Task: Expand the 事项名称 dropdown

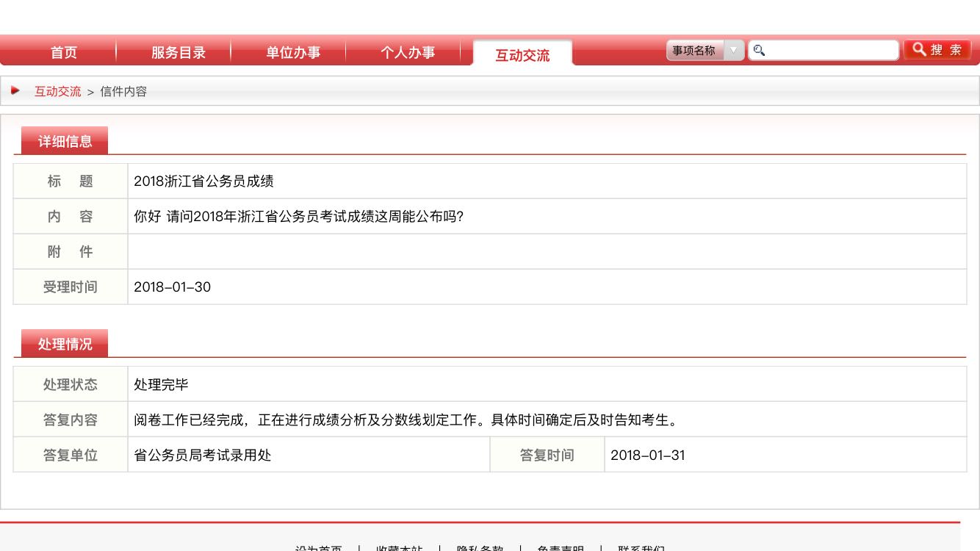Action: pyautogui.click(x=705, y=50)
